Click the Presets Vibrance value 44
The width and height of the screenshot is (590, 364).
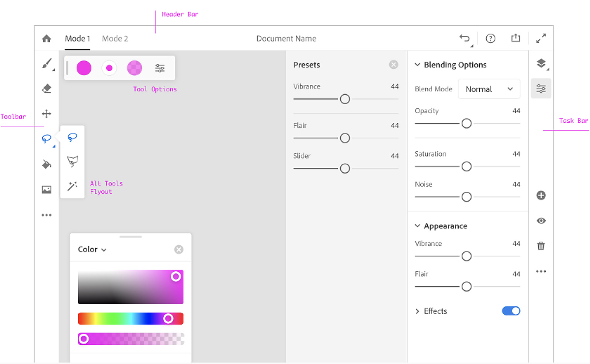395,87
